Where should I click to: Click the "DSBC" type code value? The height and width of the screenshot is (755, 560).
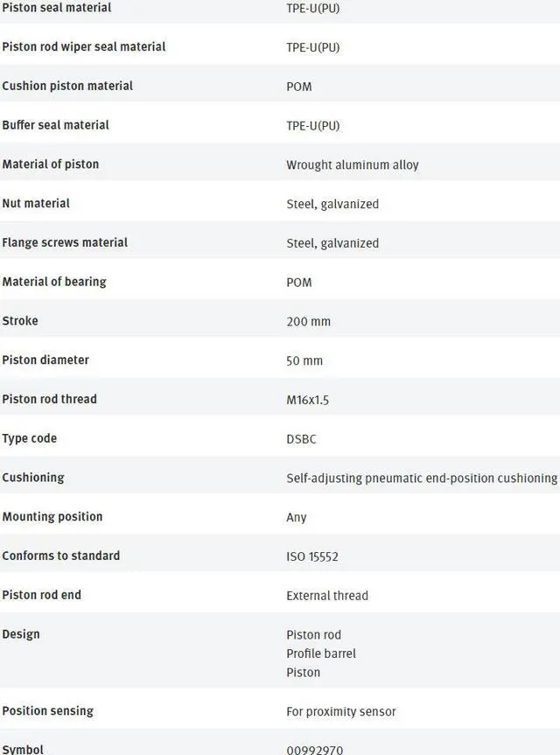(x=301, y=439)
